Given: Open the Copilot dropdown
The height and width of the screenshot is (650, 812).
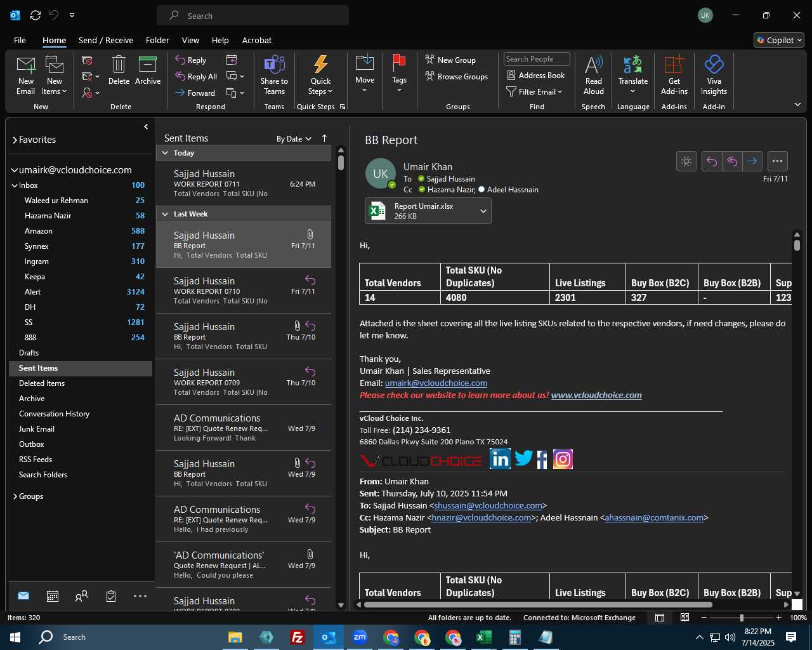Looking at the screenshot, I should click(779, 40).
